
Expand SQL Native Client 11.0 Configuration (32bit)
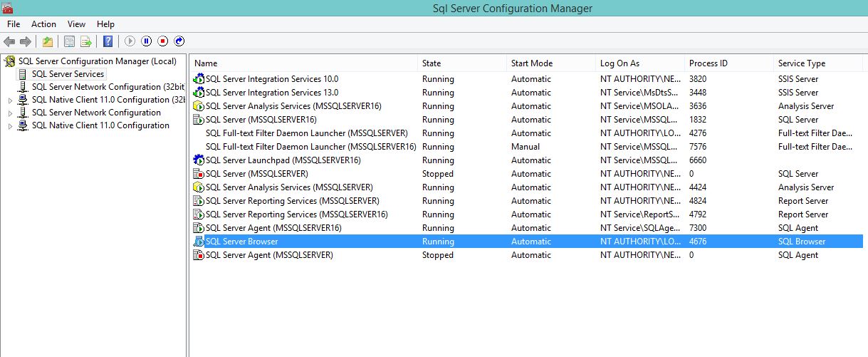tap(10, 100)
